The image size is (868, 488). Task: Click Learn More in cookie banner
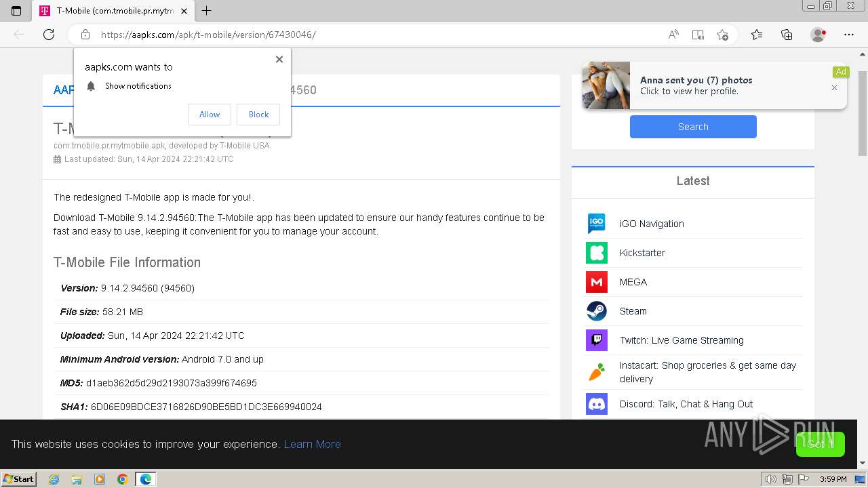(312, 444)
